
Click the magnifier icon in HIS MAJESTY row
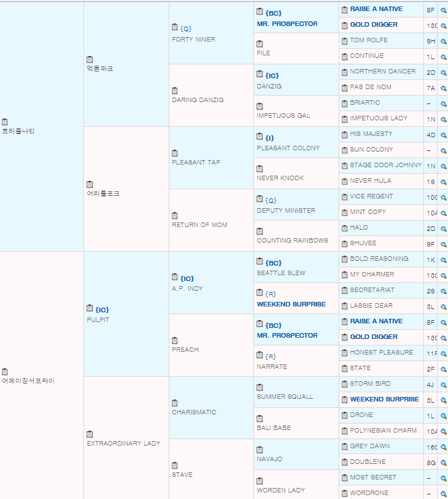443,135
